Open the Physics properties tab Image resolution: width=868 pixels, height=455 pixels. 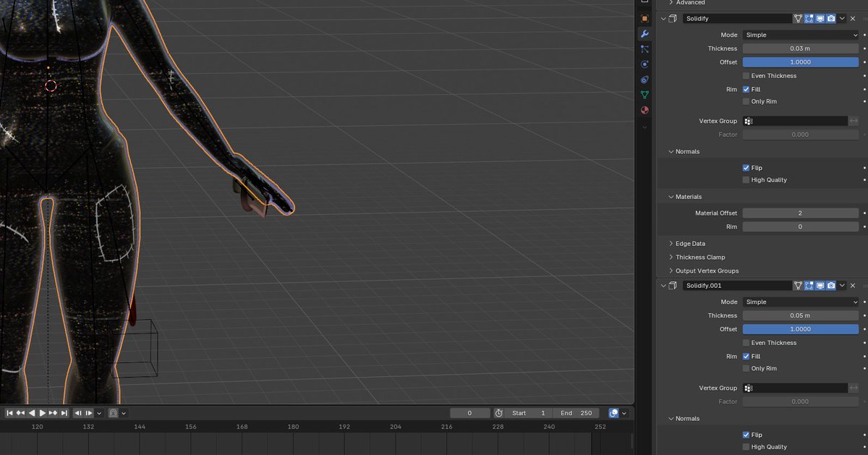click(x=644, y=64)
